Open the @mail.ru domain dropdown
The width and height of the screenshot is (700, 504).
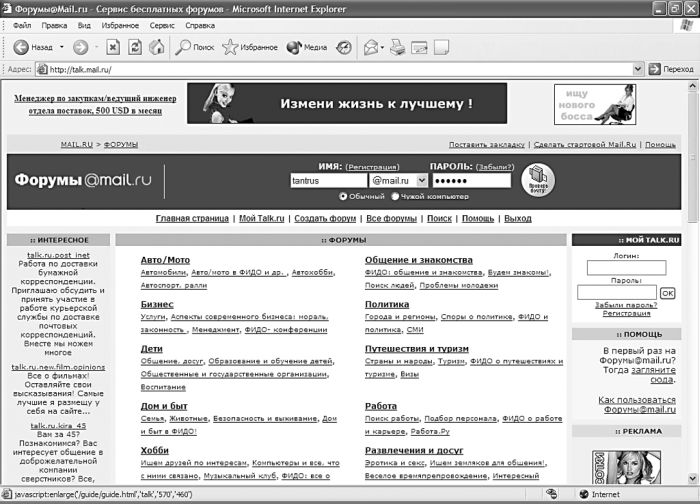[x=421, y=180]
